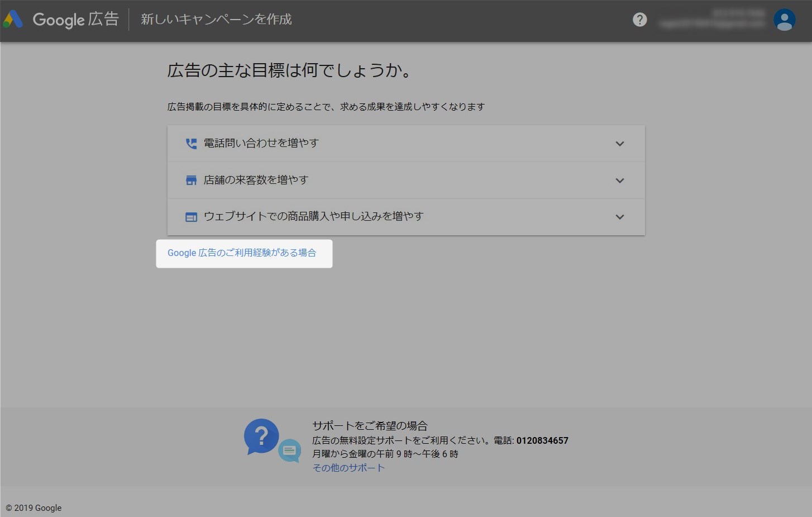
Task: Click the blurred account email text
Action: (x=712, y=24)
